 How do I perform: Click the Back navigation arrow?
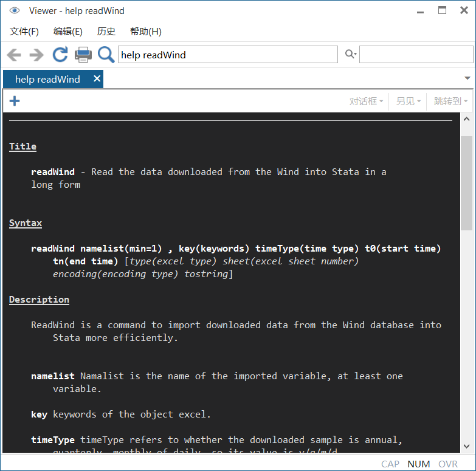14,55
